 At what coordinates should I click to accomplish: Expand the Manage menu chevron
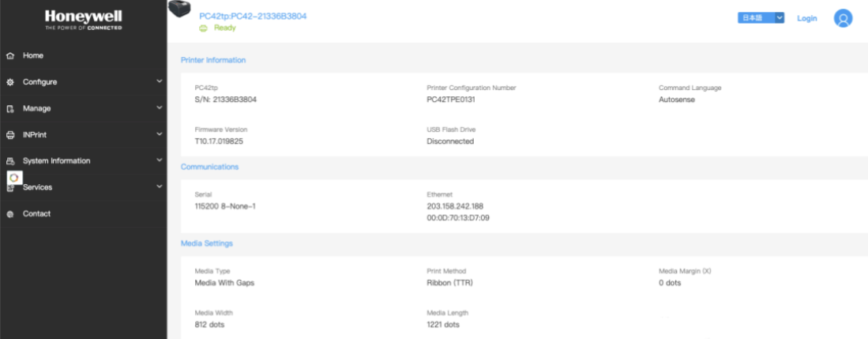160,107
